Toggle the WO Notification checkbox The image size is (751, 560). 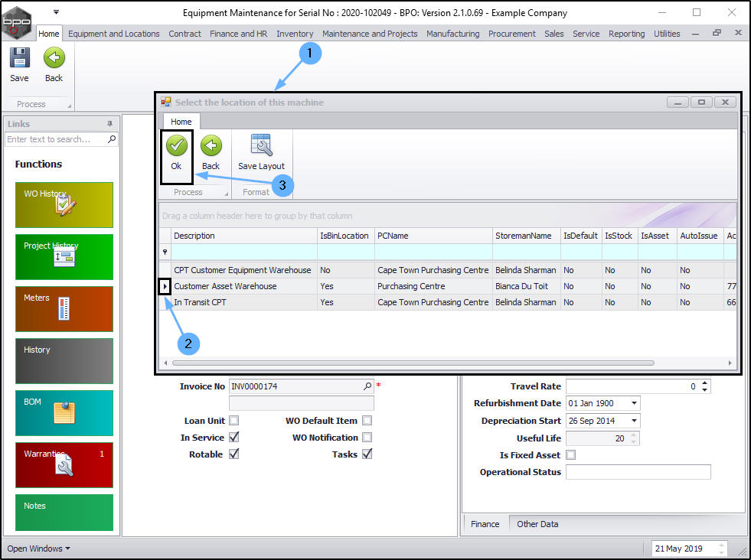pyautogui.click(x=367, y=438)
